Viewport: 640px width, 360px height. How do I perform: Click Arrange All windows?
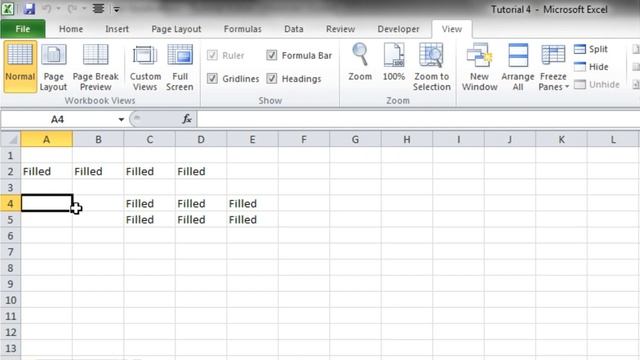pos(518,67)
